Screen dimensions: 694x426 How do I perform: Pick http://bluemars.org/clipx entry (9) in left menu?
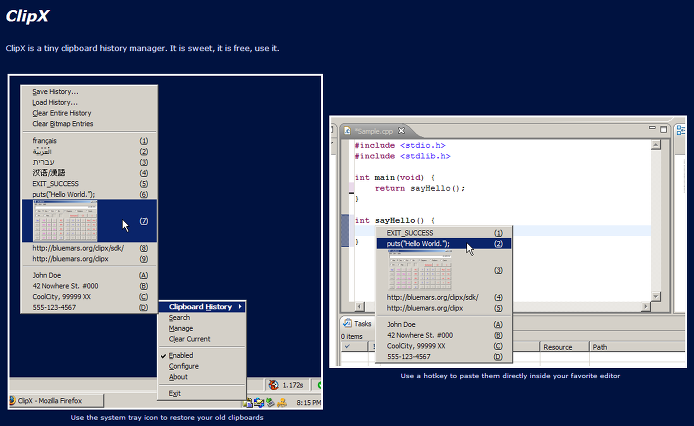(x=89, y=259)
